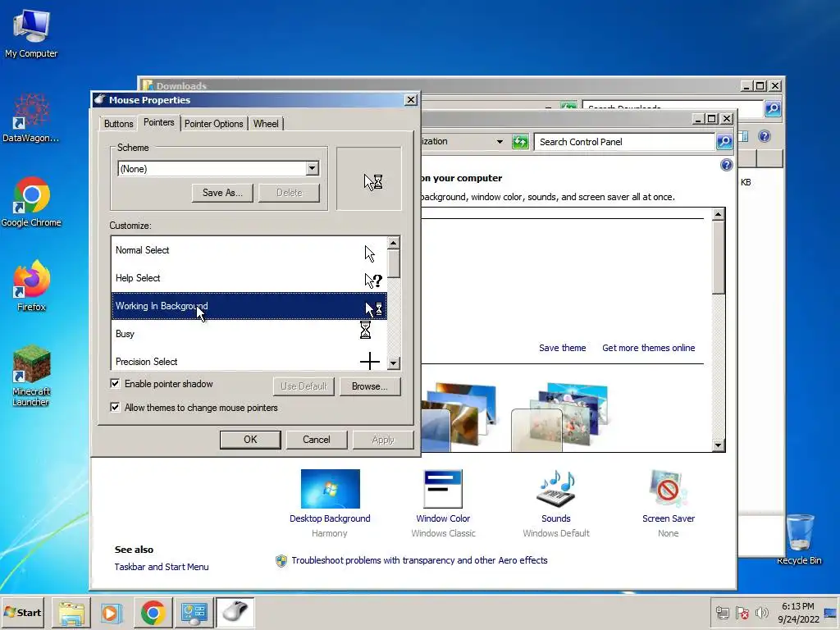Open Windows Explorer from taskbar
The width and height of the screenshot is (840, 630).
[x=71, y=612]
